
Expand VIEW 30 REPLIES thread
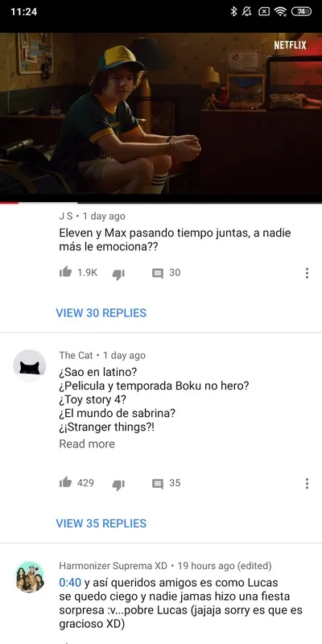pos(101,313)
